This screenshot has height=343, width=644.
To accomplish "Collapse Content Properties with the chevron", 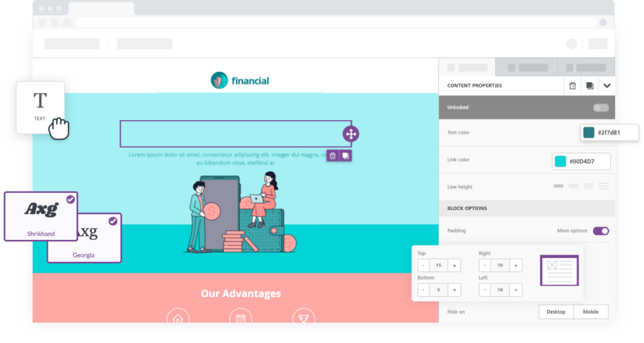I will coord(607,85).
